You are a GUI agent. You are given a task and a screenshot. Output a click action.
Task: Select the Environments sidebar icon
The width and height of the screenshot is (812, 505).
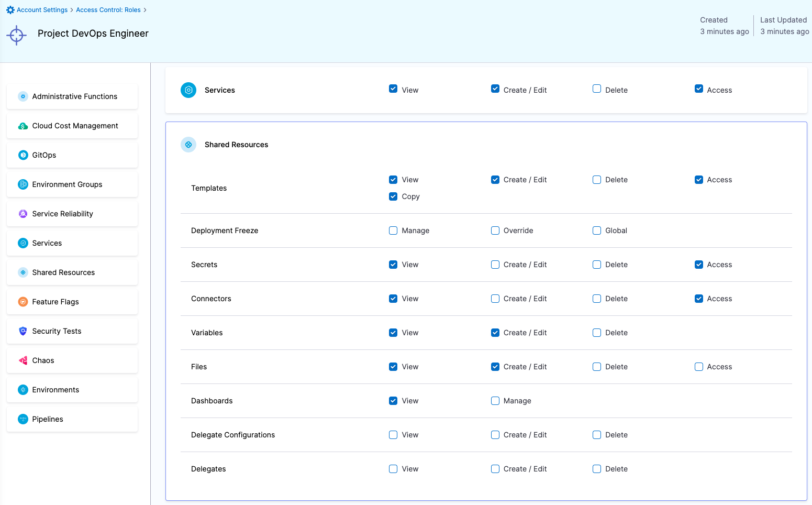[x=23, y=389]
